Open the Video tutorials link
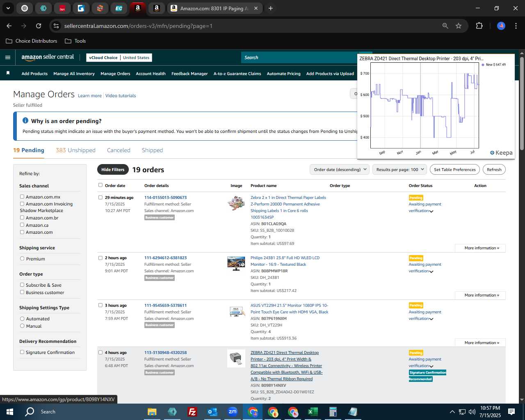 (x=121, y=96)
